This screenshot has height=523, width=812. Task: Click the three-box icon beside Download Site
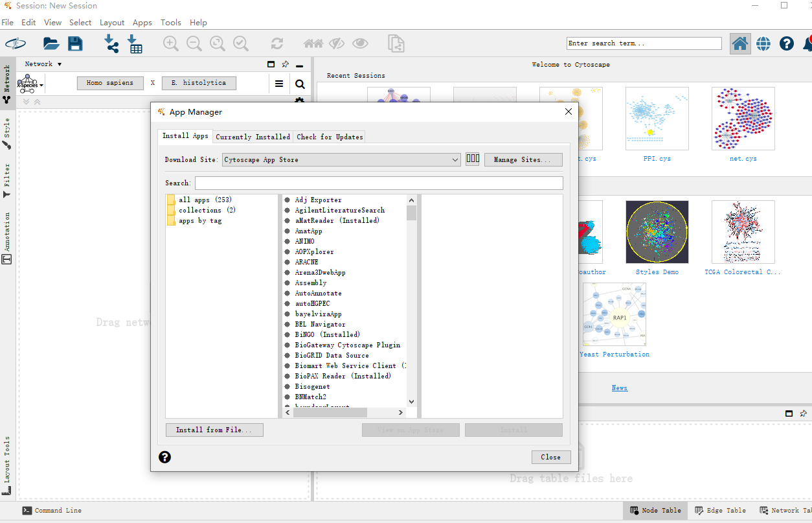click(473, 159)
